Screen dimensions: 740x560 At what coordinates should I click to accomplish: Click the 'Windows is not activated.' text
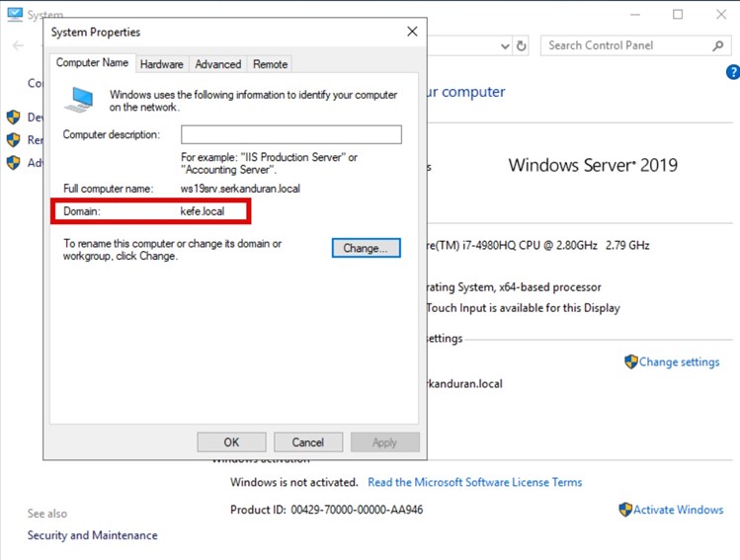(x=294, y=482)
